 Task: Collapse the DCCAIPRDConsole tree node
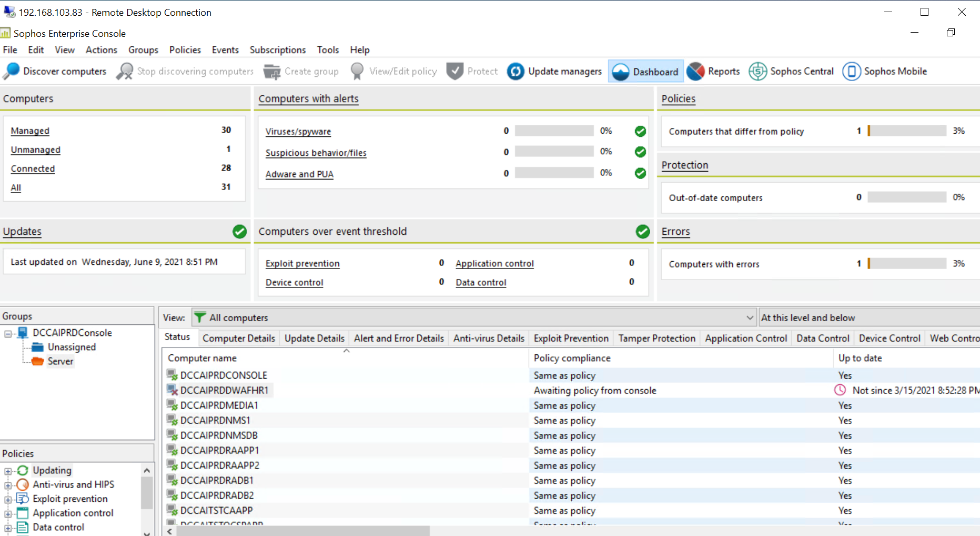[x=8, y=334]
